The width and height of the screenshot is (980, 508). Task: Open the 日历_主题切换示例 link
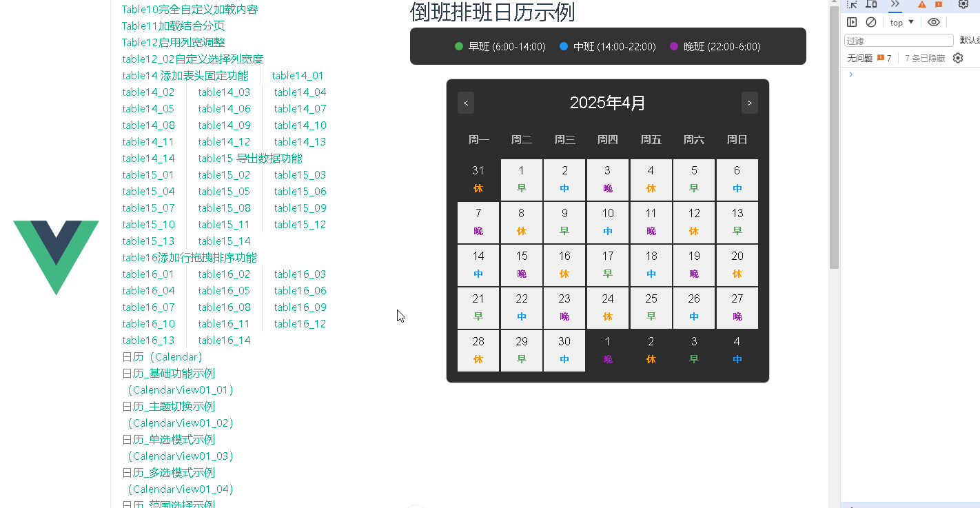(x=169, y=406)
